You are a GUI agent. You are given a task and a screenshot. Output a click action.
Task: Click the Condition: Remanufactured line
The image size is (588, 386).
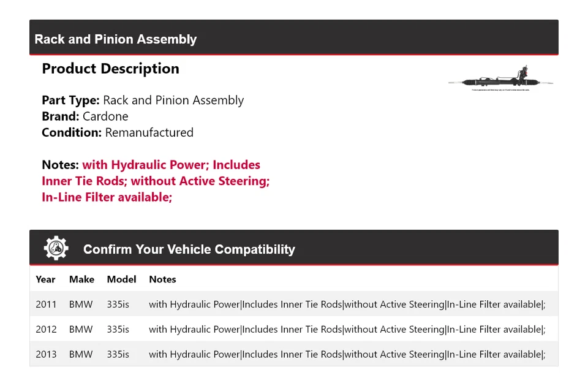118,132
